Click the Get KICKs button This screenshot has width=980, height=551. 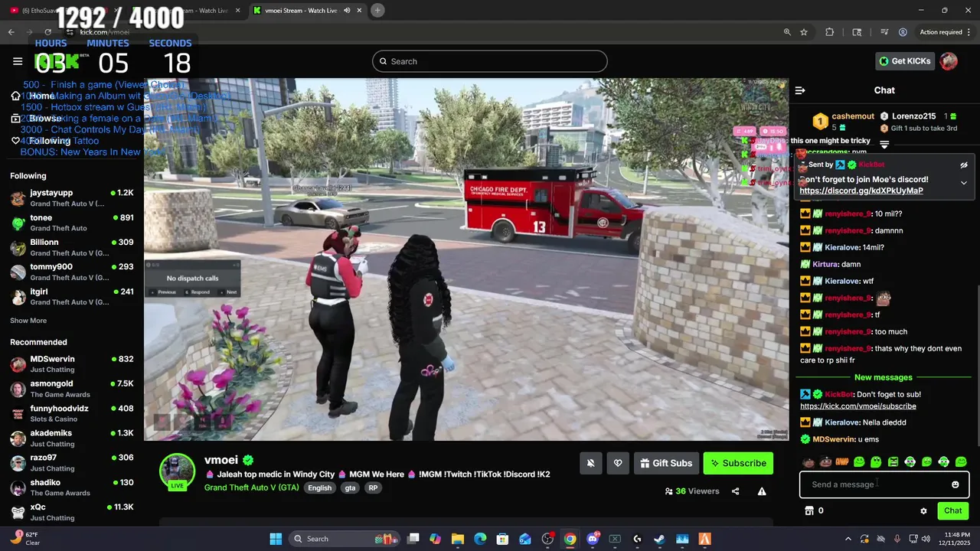[905, 61]
